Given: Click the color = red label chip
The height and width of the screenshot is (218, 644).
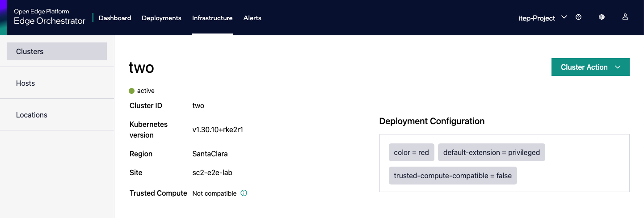Looking at the screenshot, I should point(411,152).
